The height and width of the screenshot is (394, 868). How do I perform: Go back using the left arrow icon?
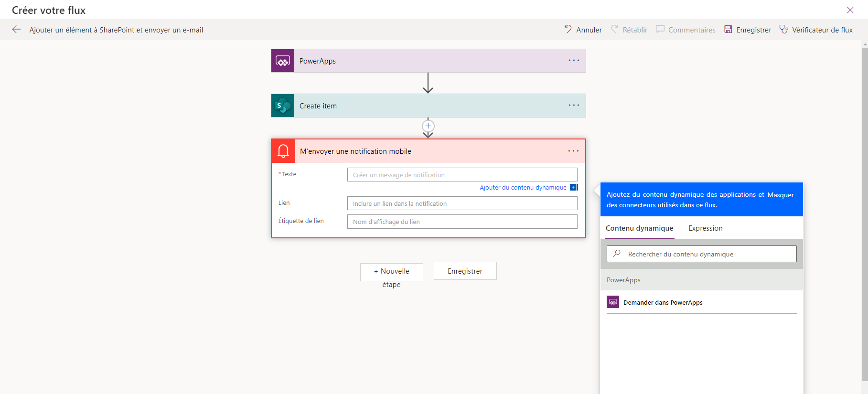17,30
